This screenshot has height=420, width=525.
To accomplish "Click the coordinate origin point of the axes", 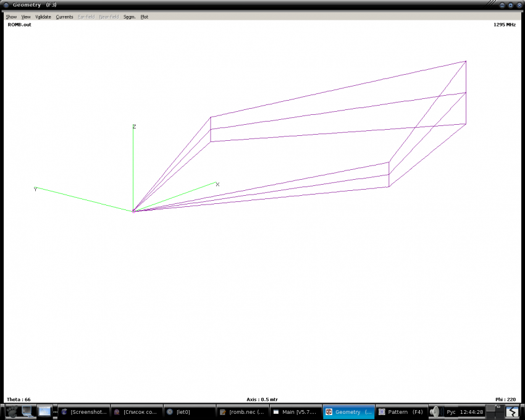I will (x=133, y=211).
